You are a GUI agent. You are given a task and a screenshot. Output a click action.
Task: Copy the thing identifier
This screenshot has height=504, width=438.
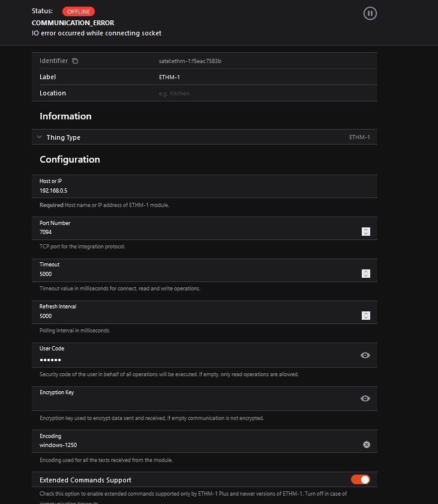pos(75,61)
